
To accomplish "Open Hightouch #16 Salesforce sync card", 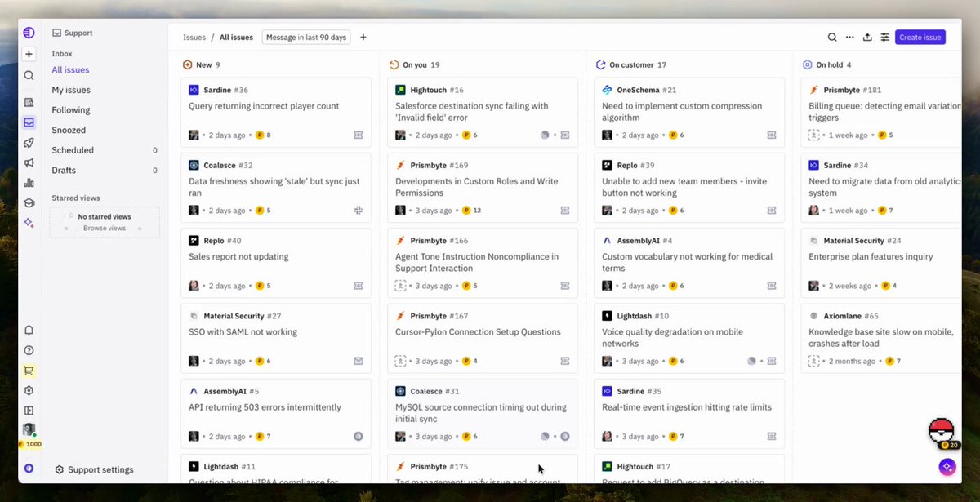I will pos(483,112).
